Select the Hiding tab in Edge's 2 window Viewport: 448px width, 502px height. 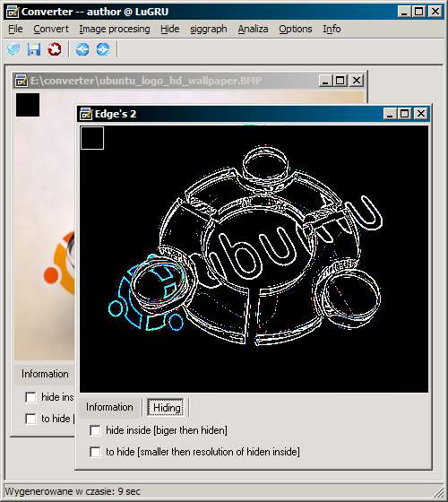coord(167,408)
